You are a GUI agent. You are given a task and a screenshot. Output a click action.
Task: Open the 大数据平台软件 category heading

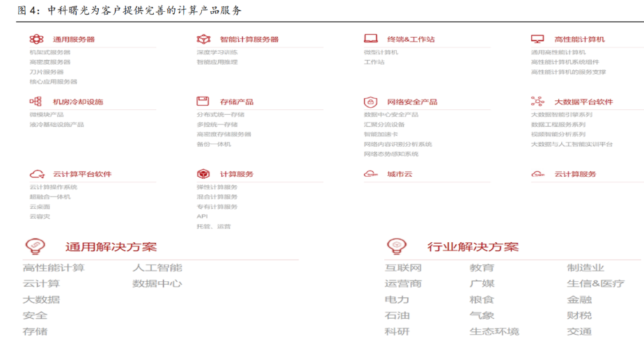pyautogui.click(x=583, y=102)
